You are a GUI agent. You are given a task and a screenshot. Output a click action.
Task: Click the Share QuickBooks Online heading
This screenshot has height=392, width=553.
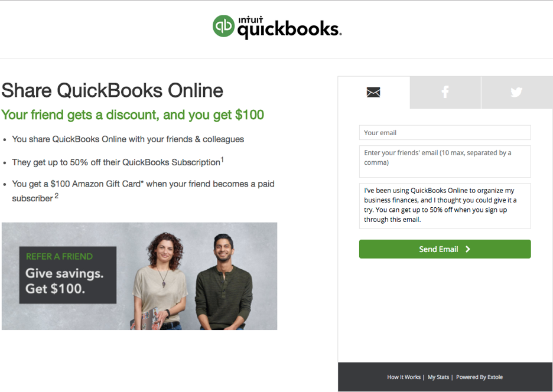(112, 90)
